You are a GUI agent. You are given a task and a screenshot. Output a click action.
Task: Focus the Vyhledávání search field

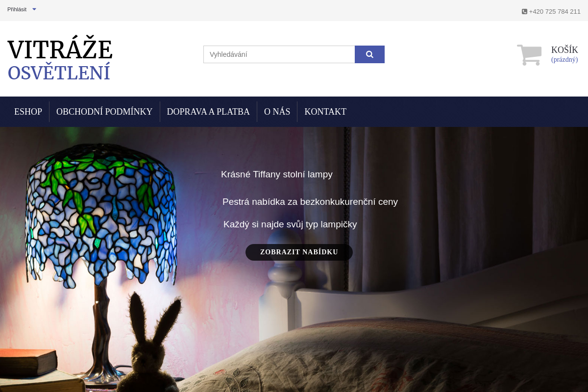click(279, 54)
